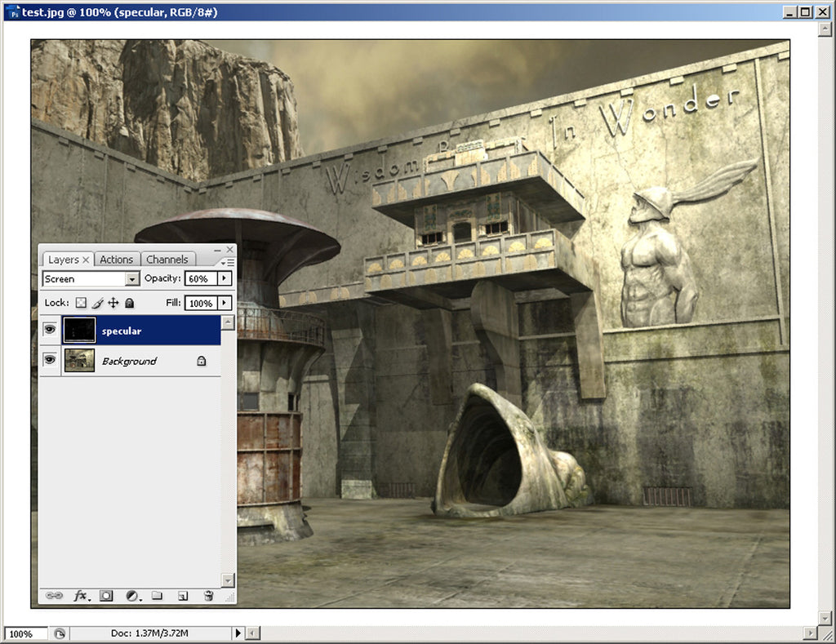The height and width of the screenshot is (644, 836).
Task: Click the zoom percentage field in status bar
Action: click(21, 633)
